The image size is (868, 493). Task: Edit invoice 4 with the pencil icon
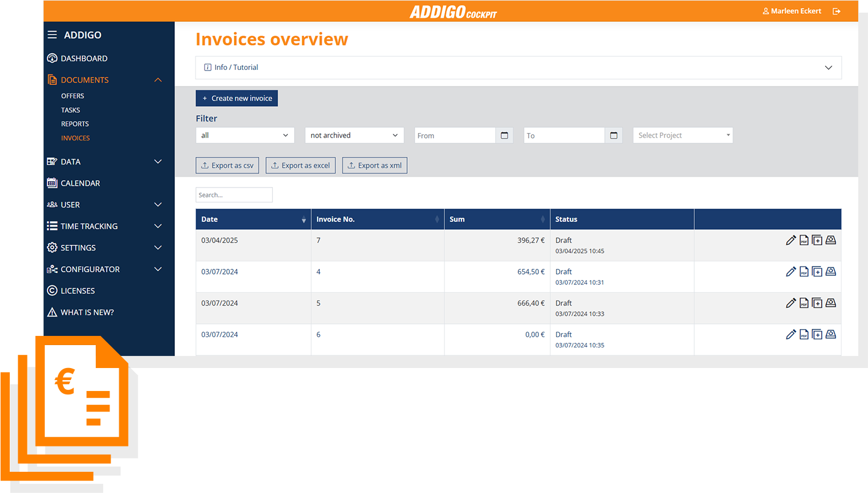[791, 272]
